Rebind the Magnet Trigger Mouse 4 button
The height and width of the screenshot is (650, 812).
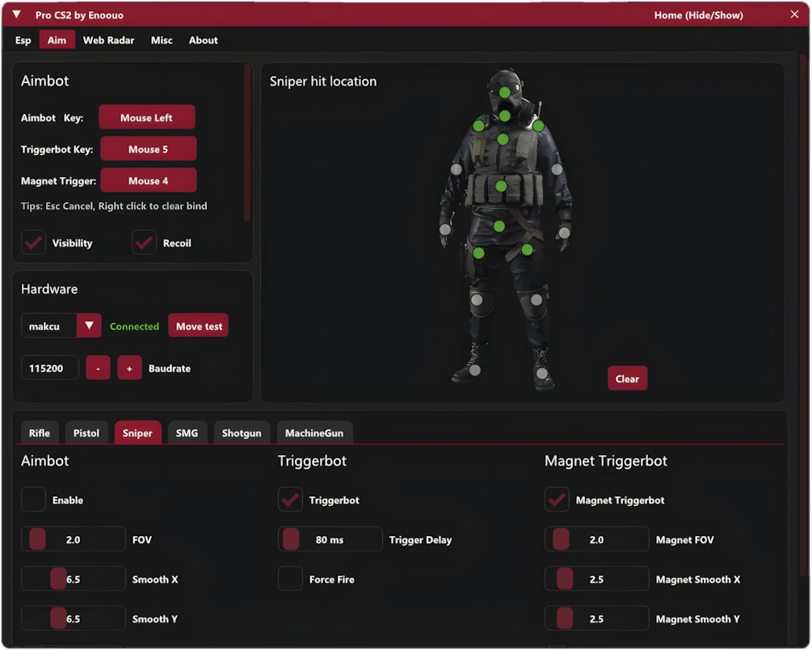[148, 180]
